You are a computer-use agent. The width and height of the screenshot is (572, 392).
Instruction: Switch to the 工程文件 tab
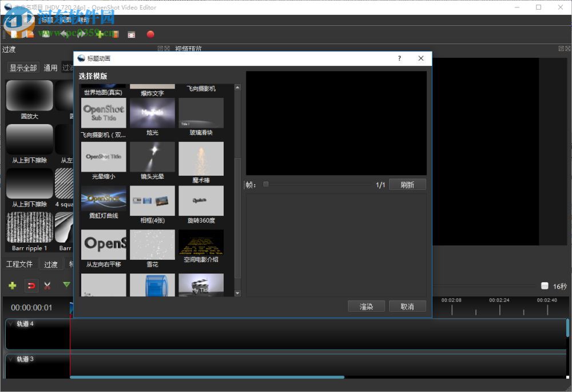21,264
